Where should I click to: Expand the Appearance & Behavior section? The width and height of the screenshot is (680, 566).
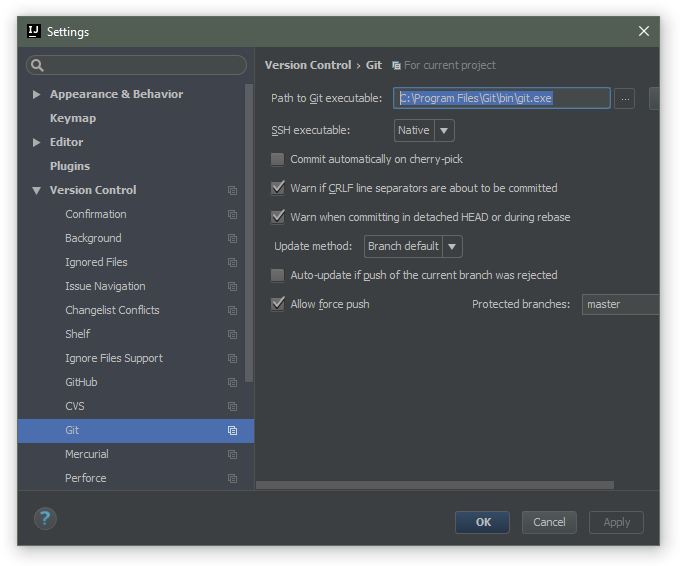[x=36, y=94]
